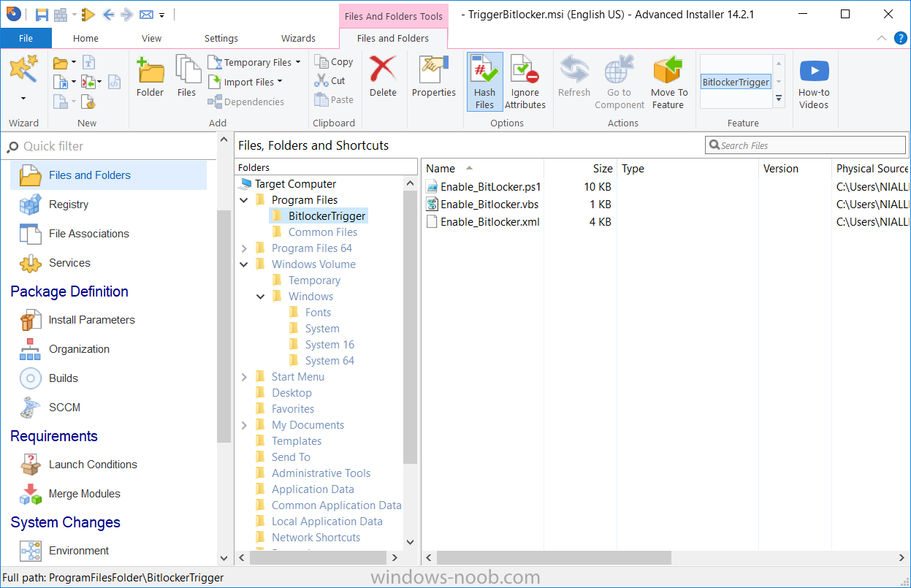911x588 pixels.
Task: Click the envelope mail icon in title bar
Action: point(146,15)
